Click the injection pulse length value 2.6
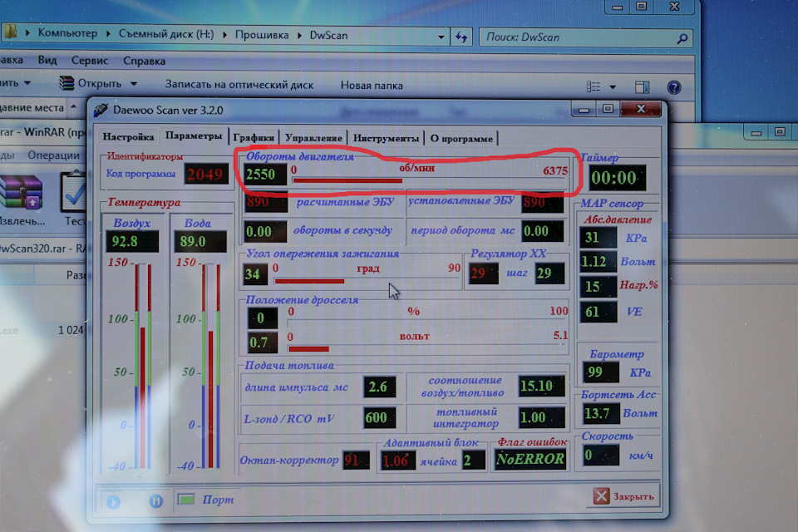 pyautogui.click(x=379, y=387)
